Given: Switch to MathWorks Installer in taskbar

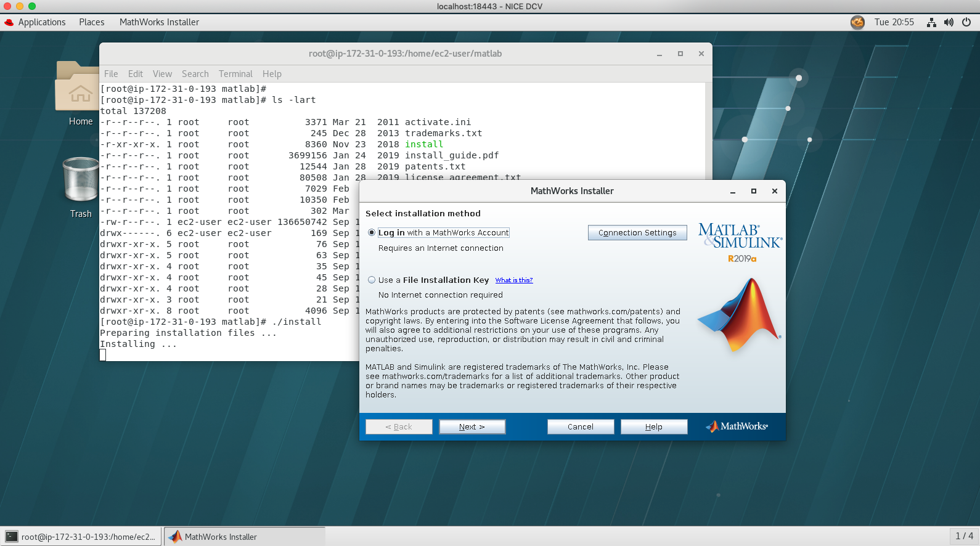Looking at the screenshot, I should pos(245,537).
